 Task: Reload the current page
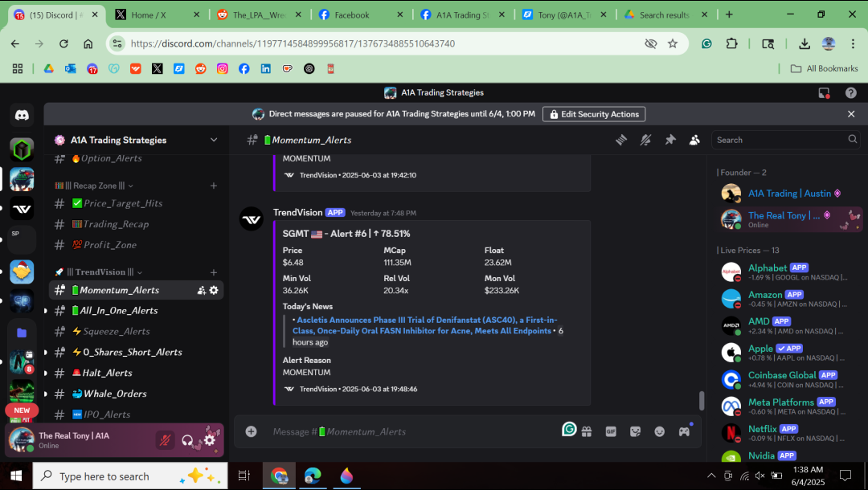(63, 43)
